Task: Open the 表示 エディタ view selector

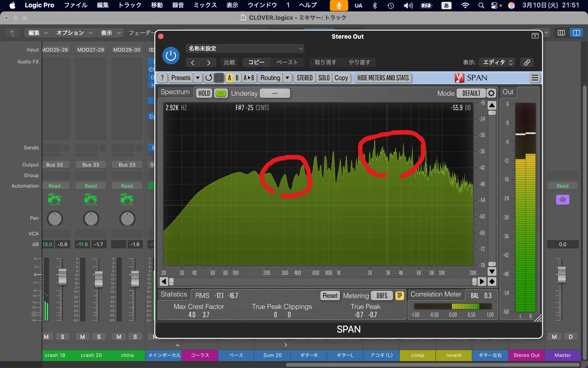Action: (x=497, y=62)
